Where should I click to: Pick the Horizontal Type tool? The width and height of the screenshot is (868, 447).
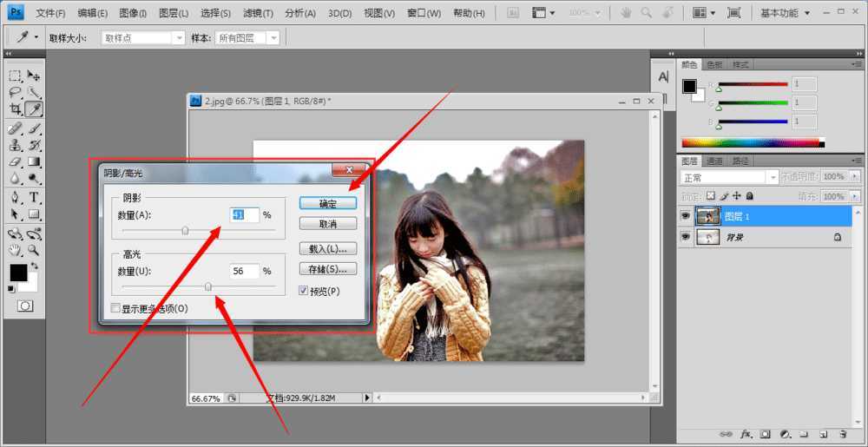(34, 197)
